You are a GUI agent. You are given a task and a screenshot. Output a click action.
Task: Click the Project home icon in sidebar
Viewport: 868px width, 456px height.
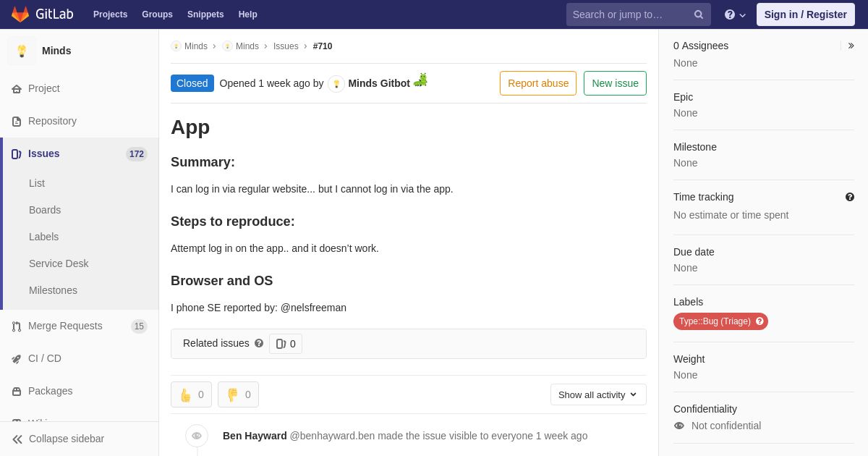(17, 89)
